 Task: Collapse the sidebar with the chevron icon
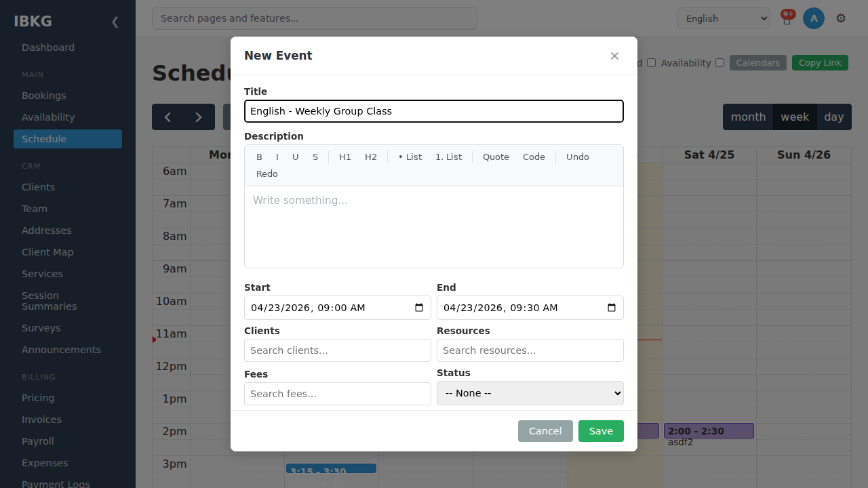[x=115, y=22]
